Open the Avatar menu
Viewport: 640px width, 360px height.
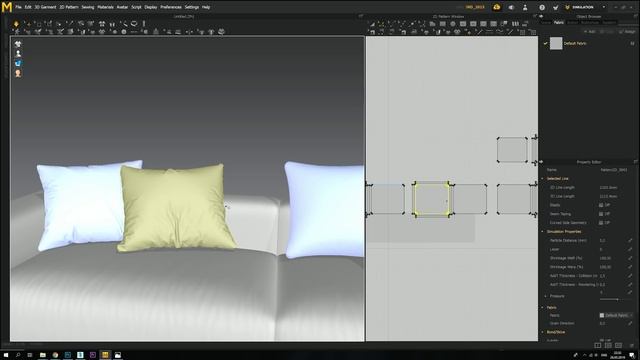(122, 7)
